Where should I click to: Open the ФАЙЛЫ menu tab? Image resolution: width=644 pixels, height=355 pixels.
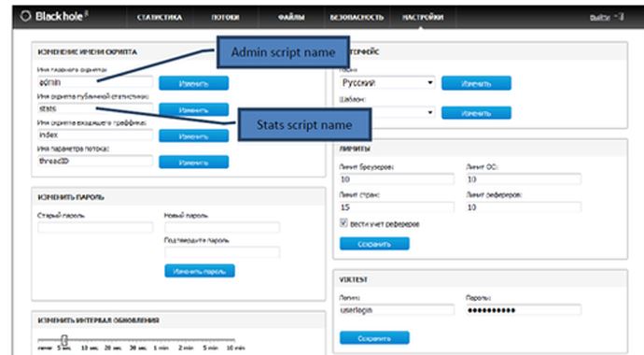[x=291, y=17]
